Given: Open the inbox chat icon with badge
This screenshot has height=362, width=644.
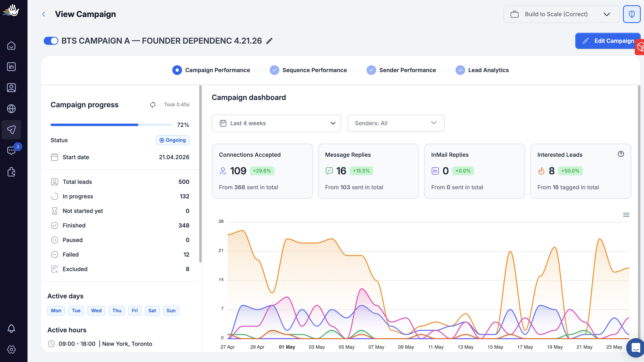Looking at the screenshot, I should [11, 150].
